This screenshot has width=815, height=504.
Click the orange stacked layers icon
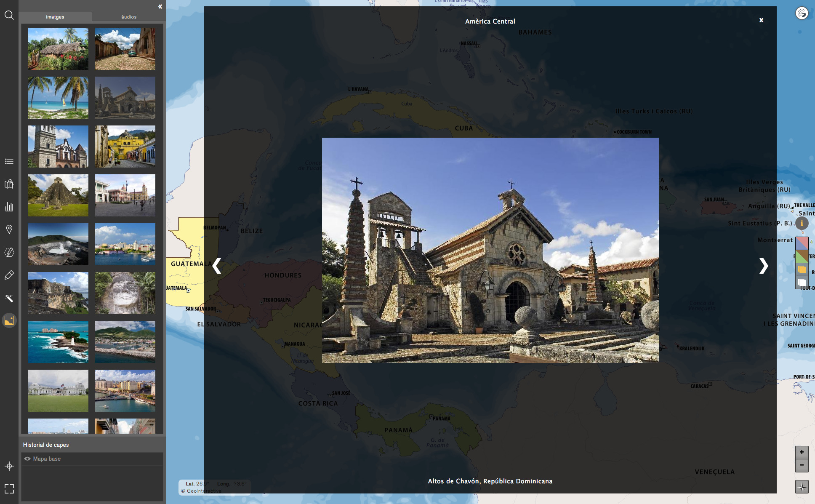coord(802,269)
